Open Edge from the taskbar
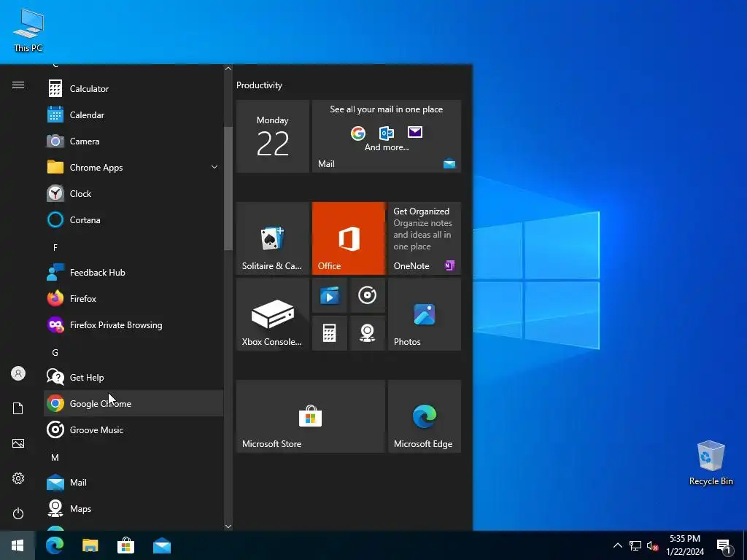 point(54,545)
